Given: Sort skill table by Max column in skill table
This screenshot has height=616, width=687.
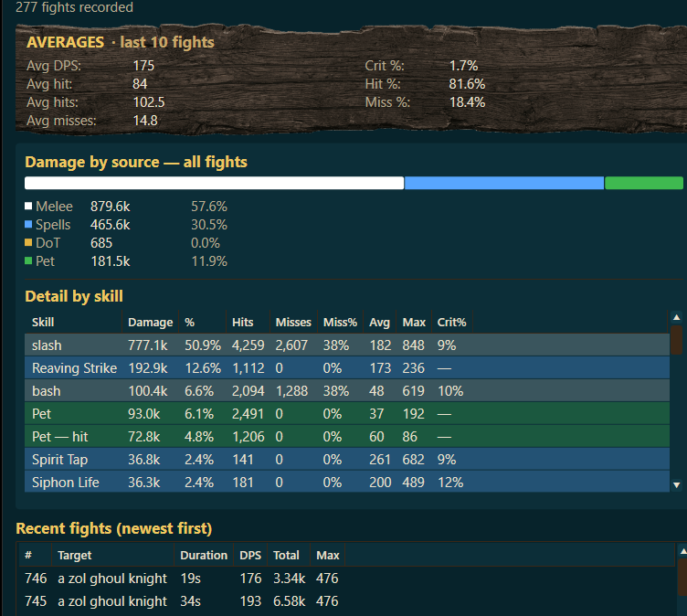Looking at the screenshot, I should 414,323.
